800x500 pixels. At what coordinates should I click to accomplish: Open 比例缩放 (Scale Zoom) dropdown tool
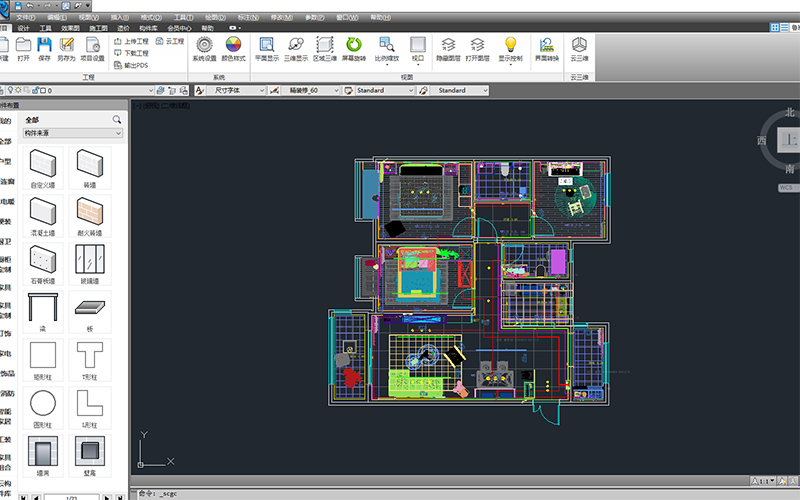[x=387, y=50]
